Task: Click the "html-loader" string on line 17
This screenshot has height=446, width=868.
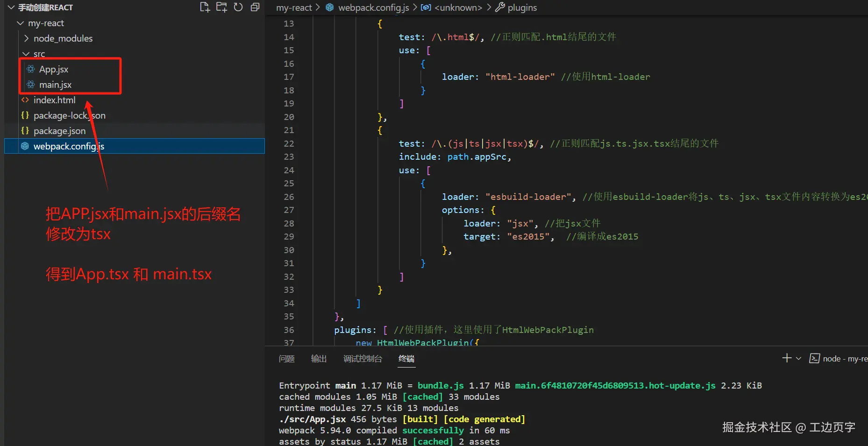Action: tap(520, 77)
